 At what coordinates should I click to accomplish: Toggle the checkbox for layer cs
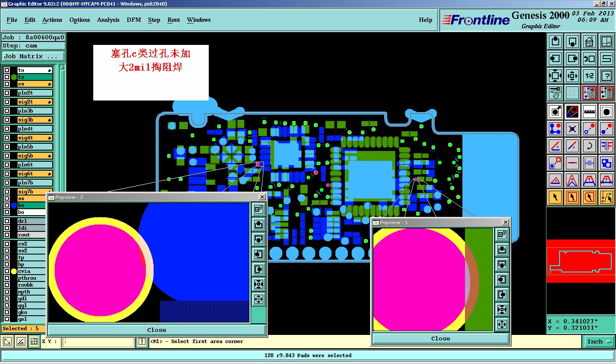pos(7,84)
